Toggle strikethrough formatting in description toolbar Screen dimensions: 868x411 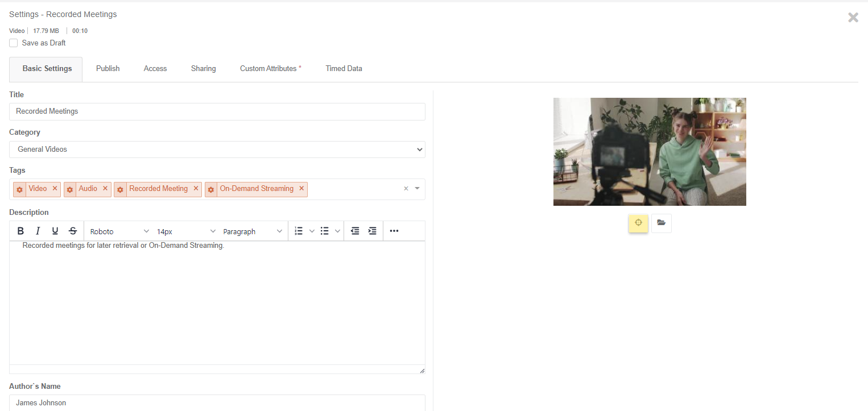73,231
